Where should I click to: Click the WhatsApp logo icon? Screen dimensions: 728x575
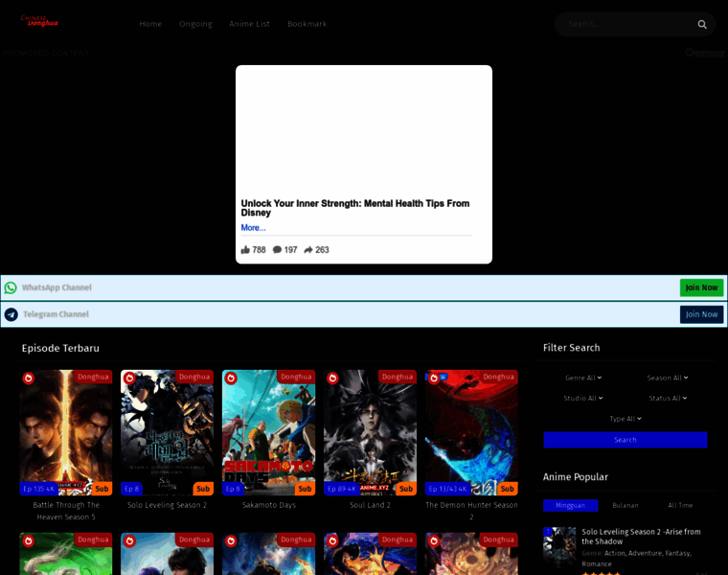(11, 287)
